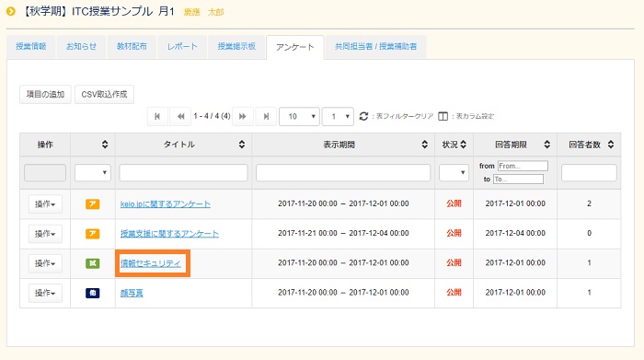Open page number dropdown showing 1
The width and height of the screenshot is (644, 360).
click(338, 116)
